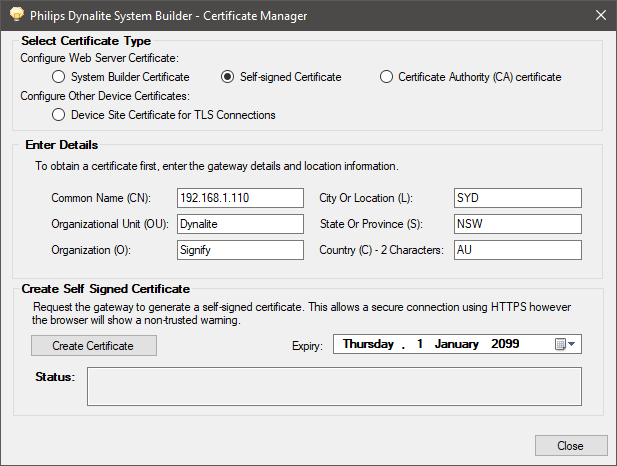Image resolution: width=617 pixels, height=466 pixels.
Task: Click the System Builder lightbulb title icon
Action: point(17,15)
